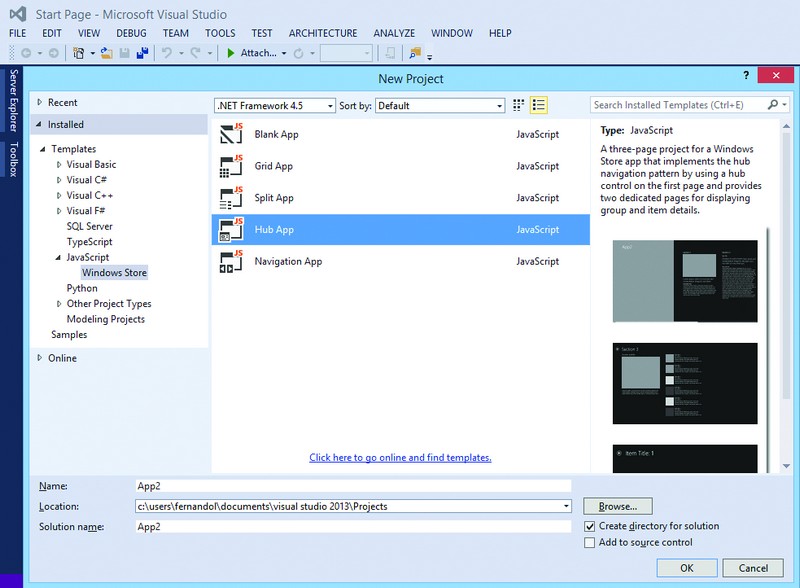The image size is (800, 588).
Task: Expand the Visual C++ node
Action: click(x=59, y=195)
